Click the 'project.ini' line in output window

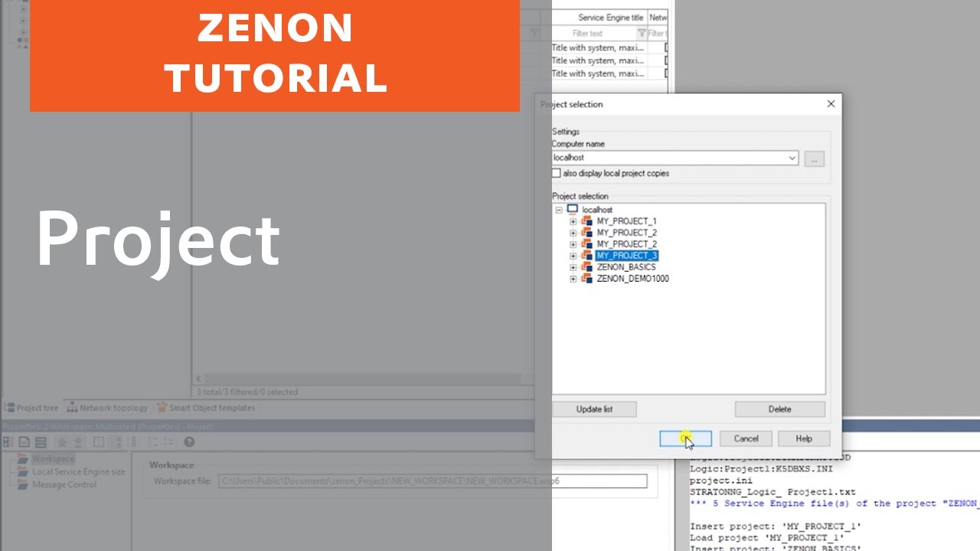click(x=720, y=481)
